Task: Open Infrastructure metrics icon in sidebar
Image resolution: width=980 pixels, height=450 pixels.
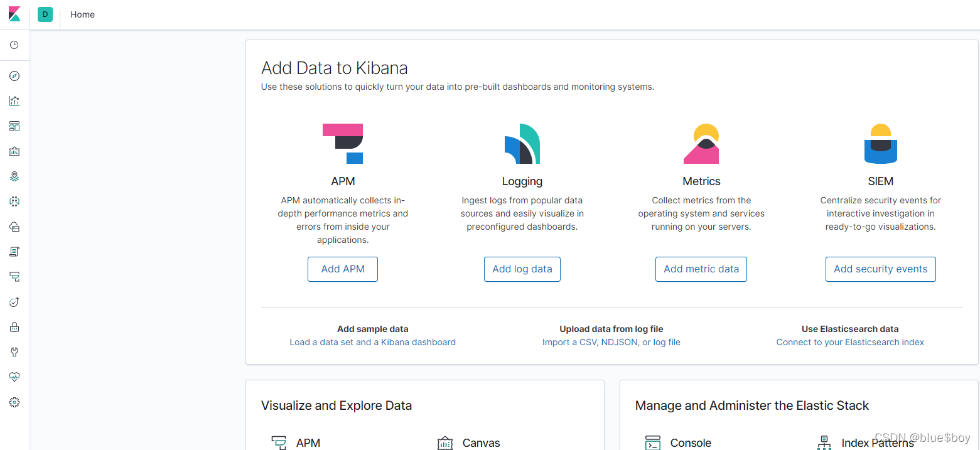Action: pos(14,227)
